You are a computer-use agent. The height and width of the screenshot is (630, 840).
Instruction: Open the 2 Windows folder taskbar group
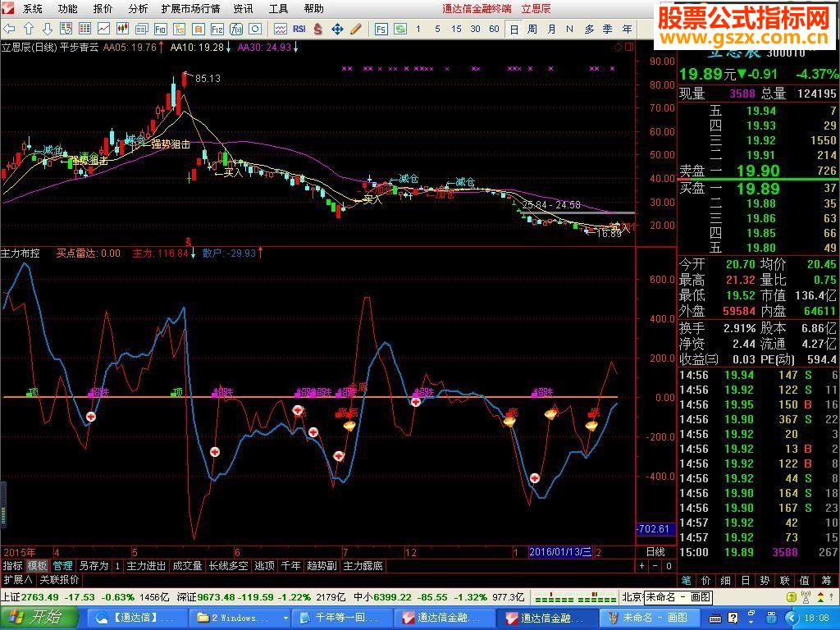tap(241, 618)
